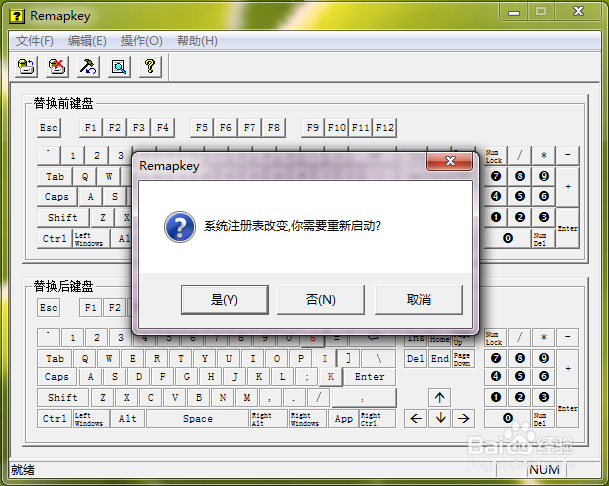Click 取消 to cancel the dialog

point(419,300)
